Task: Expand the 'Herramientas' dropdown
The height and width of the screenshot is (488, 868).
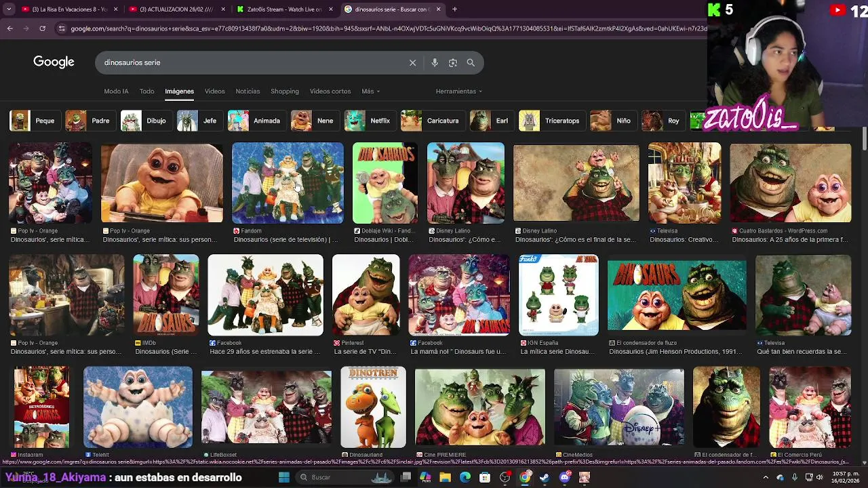Action: click(458, 91)
